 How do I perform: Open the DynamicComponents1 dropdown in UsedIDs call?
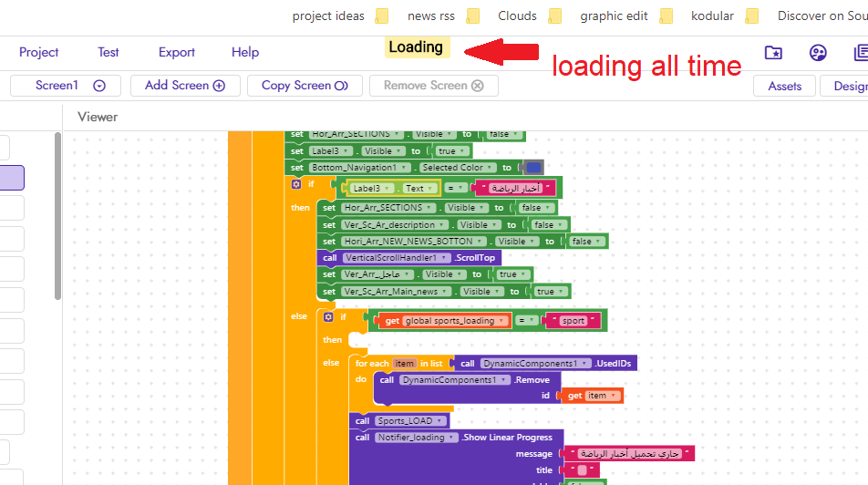click(x=535, y=364)
